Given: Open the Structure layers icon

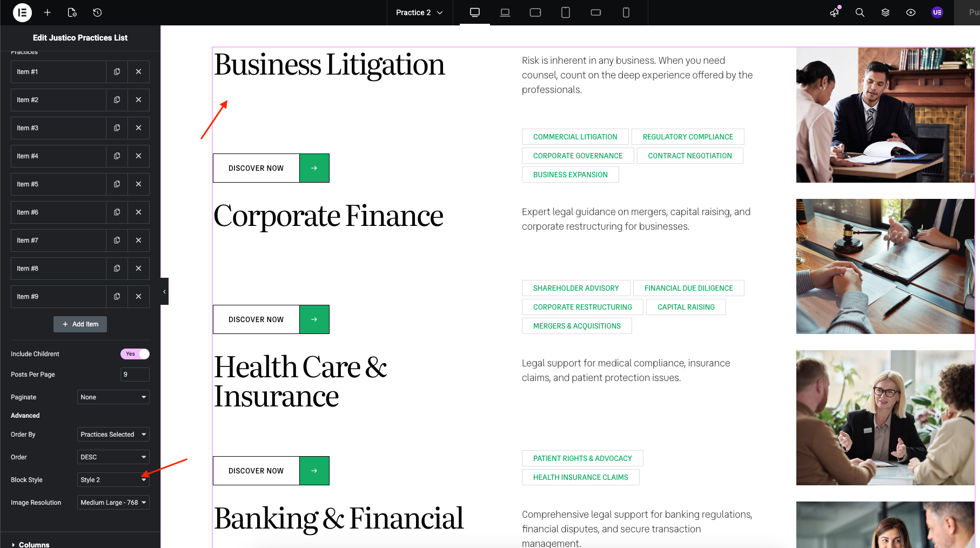Looking at the screenshot, I should pos(885,12).
